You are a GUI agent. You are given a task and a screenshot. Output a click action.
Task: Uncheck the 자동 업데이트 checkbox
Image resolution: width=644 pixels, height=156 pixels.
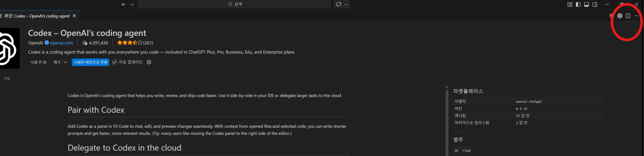[x=115, y=62]
